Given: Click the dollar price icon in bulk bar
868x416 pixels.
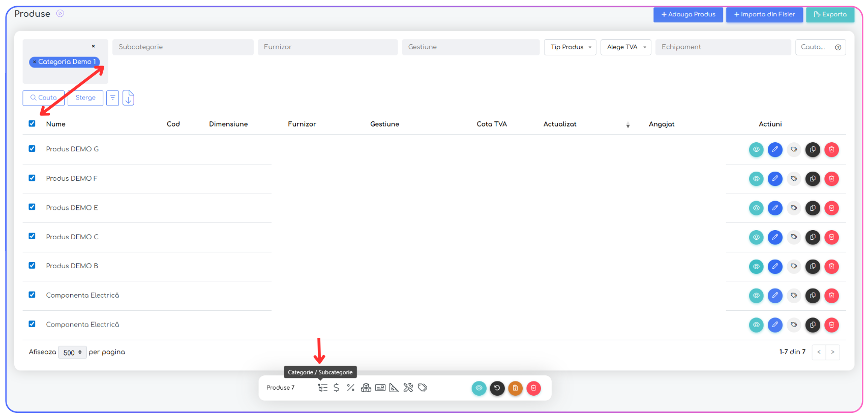Looking at the screenshot, I should point(336,388).
